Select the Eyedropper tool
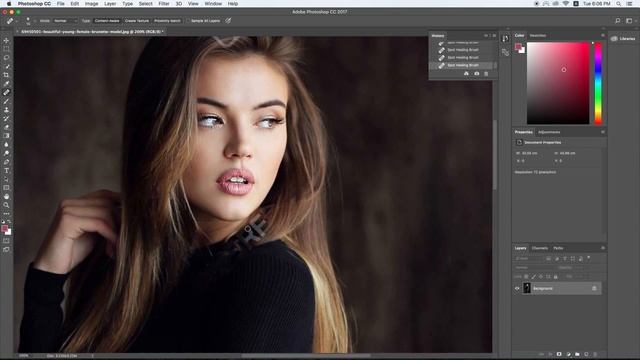The image size is (640, 360). (x=6, y=84)
